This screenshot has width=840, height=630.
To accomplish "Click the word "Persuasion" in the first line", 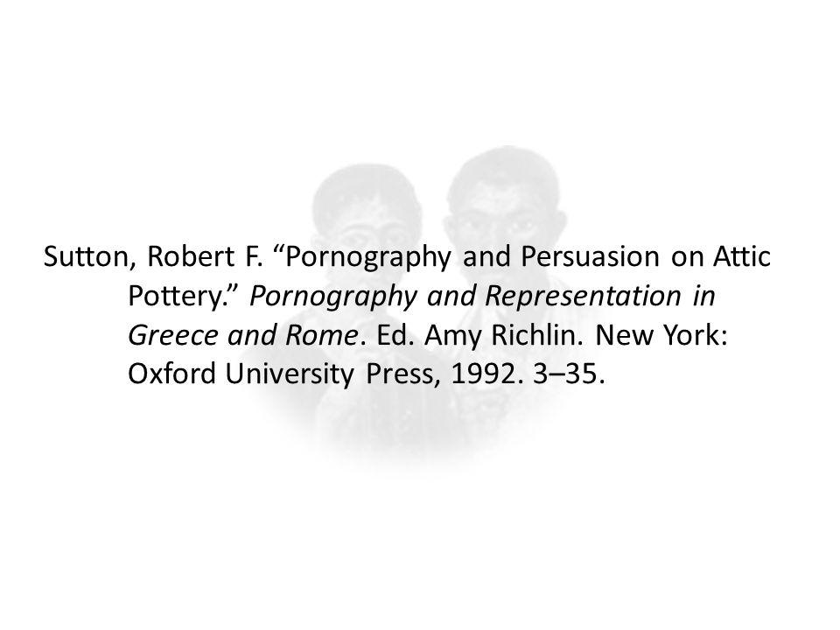I will point(590,256).
